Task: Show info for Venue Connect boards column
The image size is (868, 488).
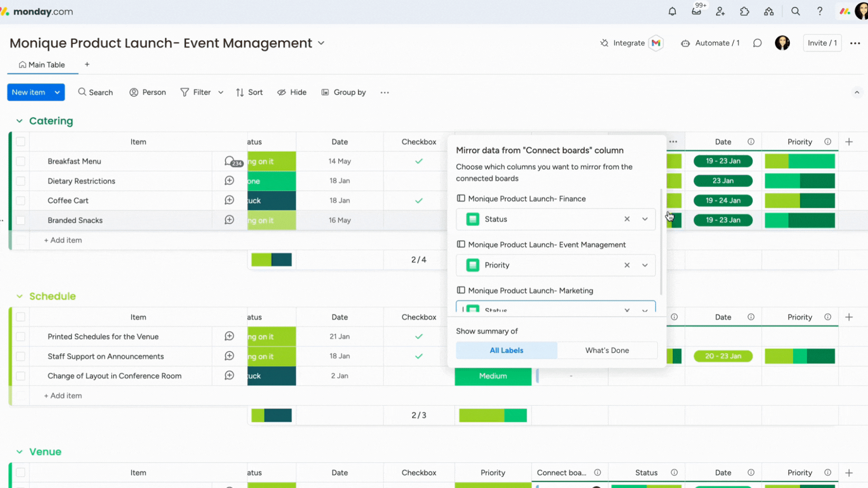Action: coord(598,473)
